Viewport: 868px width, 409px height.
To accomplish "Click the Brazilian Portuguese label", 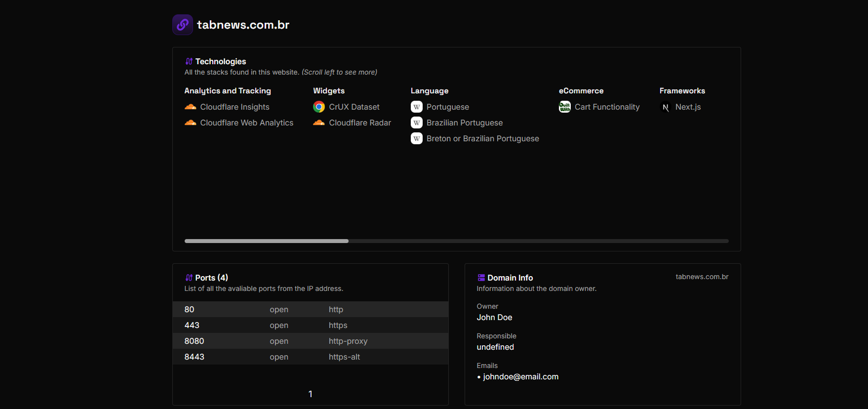I will pos(465,123).
